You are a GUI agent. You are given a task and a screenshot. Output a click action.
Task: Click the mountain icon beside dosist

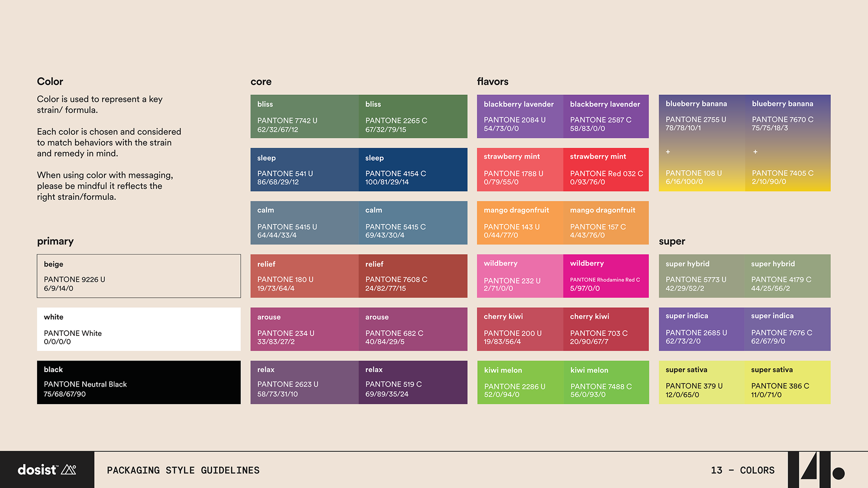(69, 469)
